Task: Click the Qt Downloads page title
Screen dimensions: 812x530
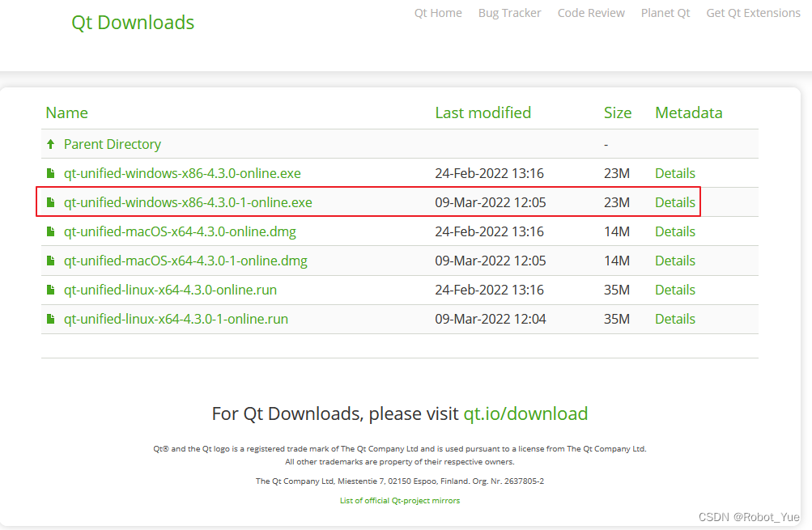Action: coord(133,23)
